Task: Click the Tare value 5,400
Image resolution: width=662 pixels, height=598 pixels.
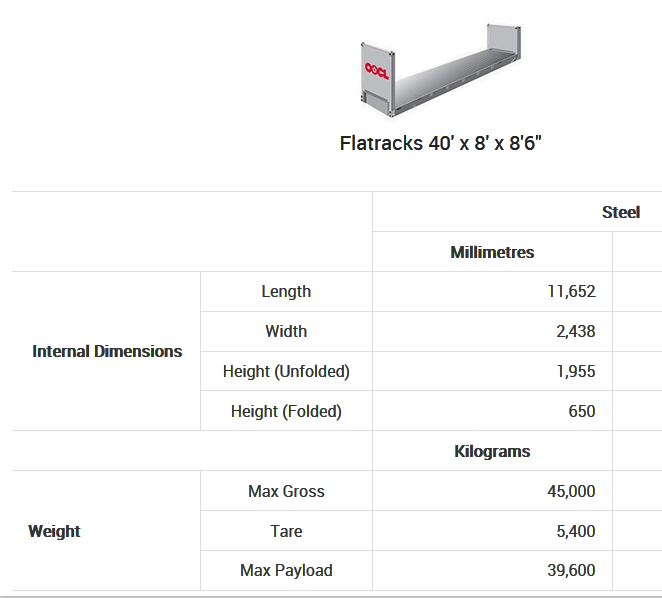Action: coord(575,531)
